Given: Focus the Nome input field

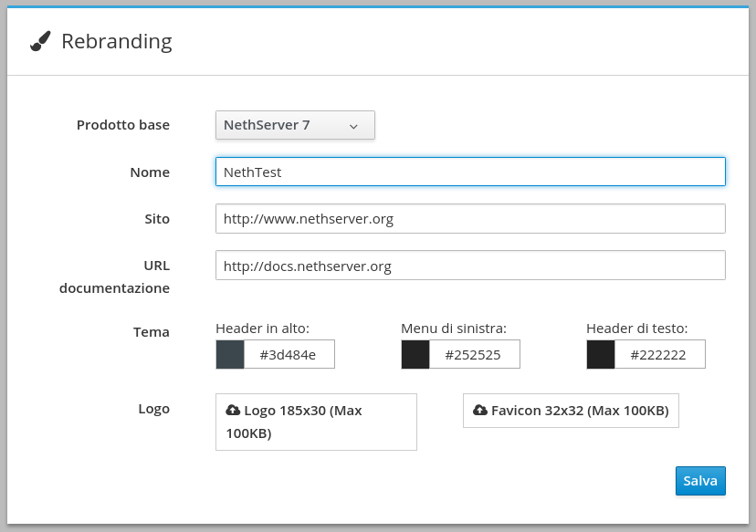Looking at the screenshot, I should pos(470,172).
